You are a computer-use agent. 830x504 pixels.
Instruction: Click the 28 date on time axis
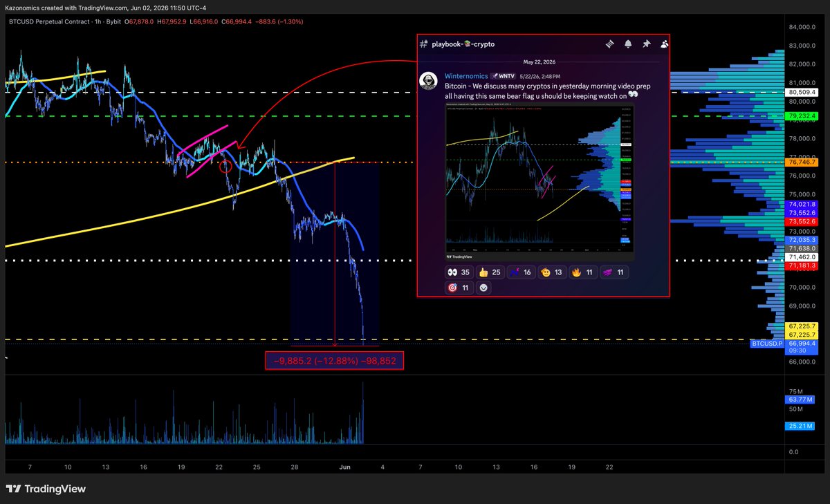point(294,467)
